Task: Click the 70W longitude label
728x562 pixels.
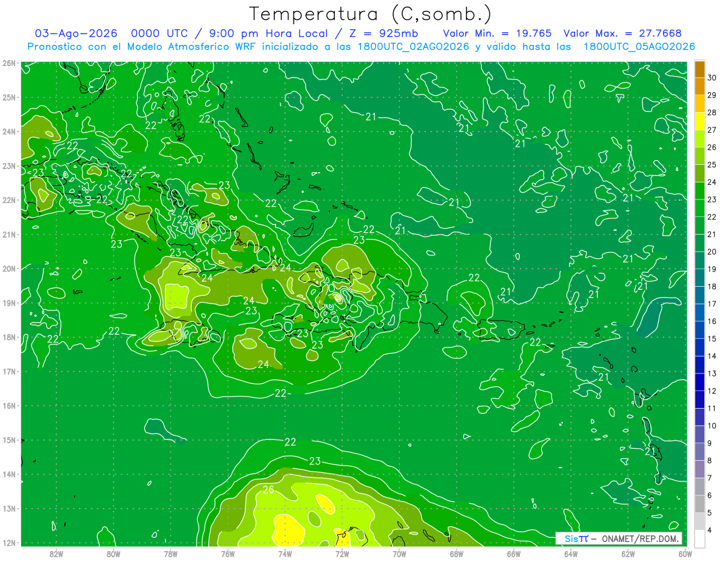Action: (399, 554)
